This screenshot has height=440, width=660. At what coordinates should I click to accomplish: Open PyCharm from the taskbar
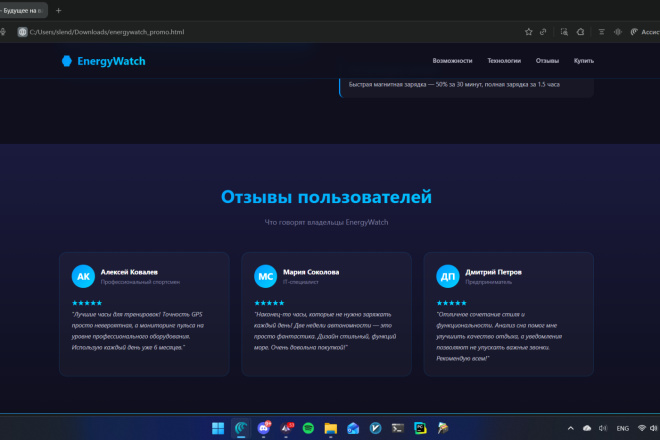tap(420, 428)
